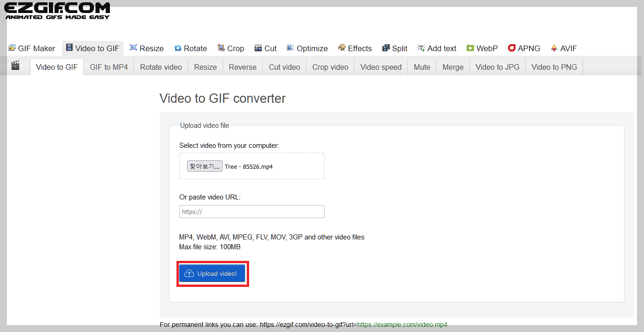Click the example.com/video.mp4 green link
The width and height of the screenshot is (644, 332).
[402, 325]
